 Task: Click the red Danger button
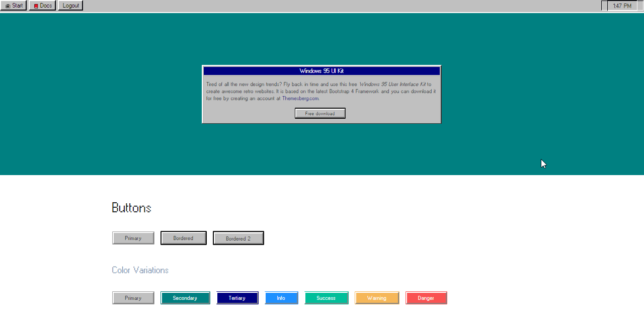(x=426, y=298)
